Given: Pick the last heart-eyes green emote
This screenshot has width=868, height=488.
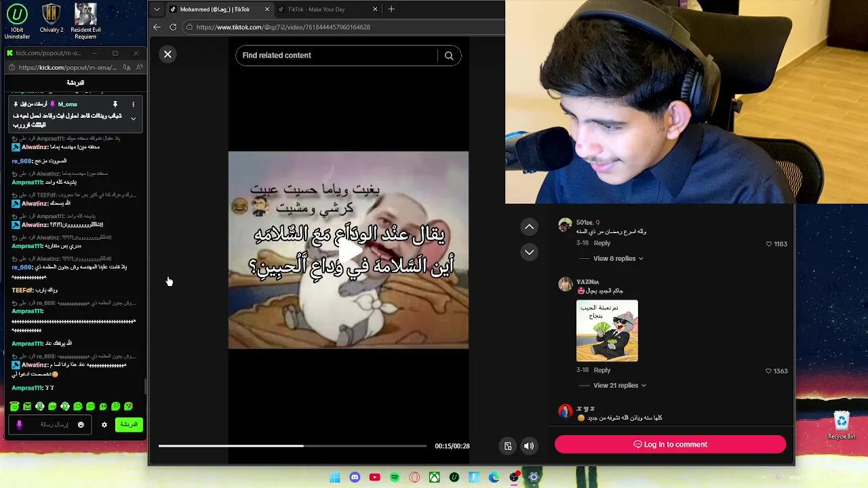Looking at the screenshot, I should pos(128,406).
